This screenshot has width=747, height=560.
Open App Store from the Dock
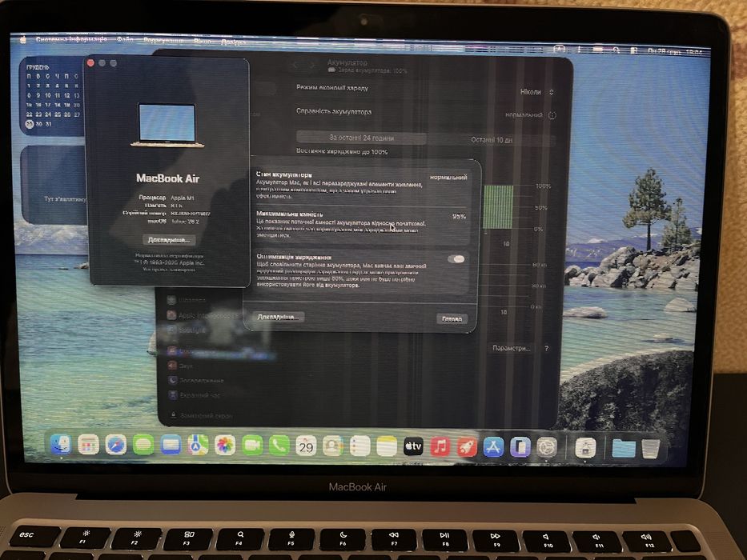[493, 447]
